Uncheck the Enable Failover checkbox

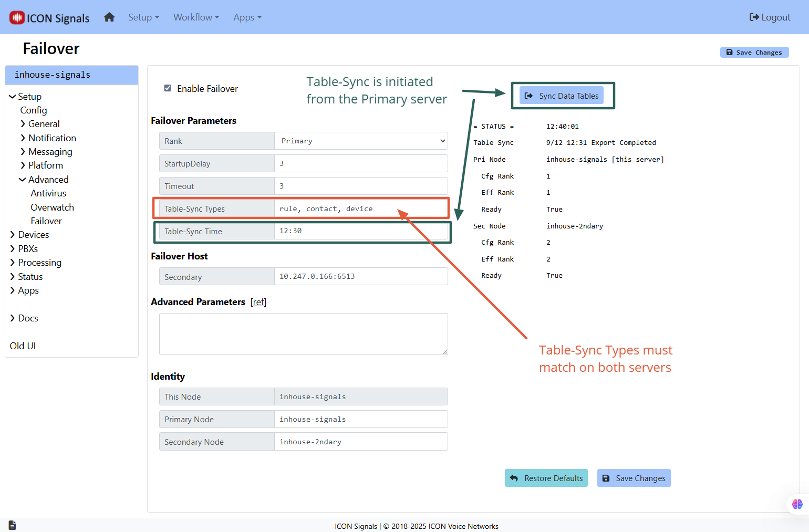tap(168, 88)
